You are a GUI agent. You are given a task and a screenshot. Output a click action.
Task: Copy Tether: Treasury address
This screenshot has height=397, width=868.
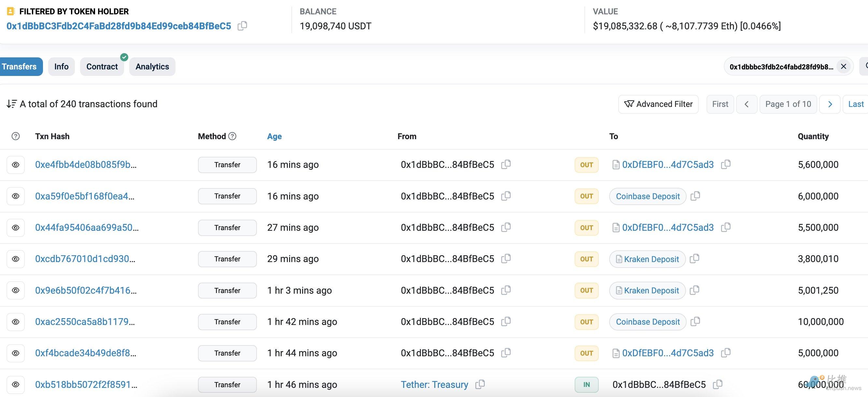pos(480,384)
